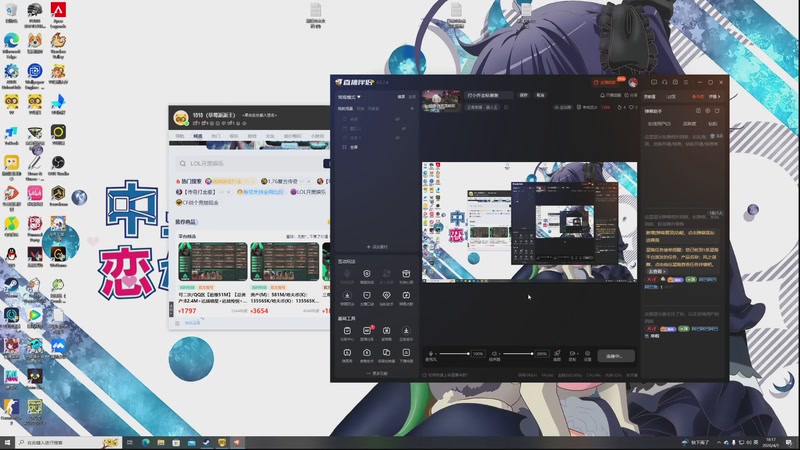
Task: Click the 分享 share option
Action: 631,95
